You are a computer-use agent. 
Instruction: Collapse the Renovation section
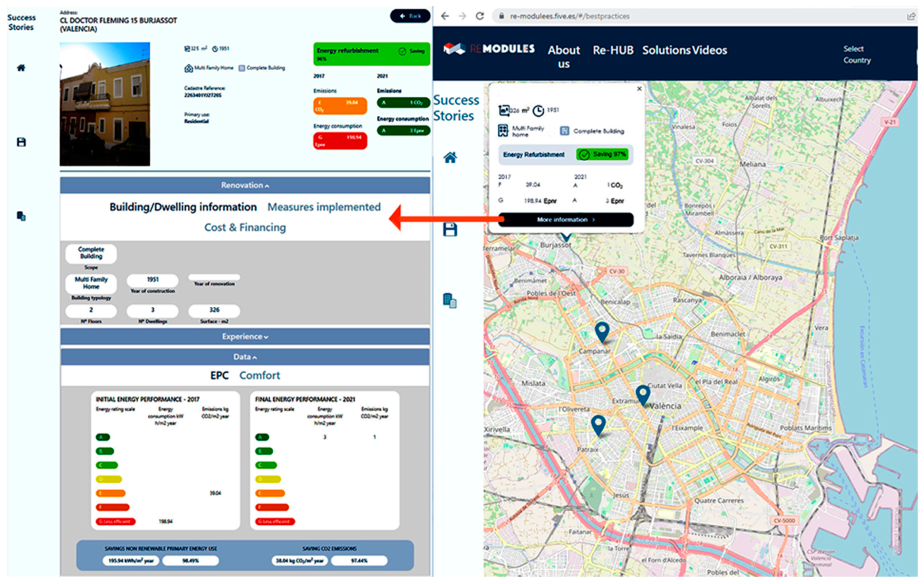245,185
